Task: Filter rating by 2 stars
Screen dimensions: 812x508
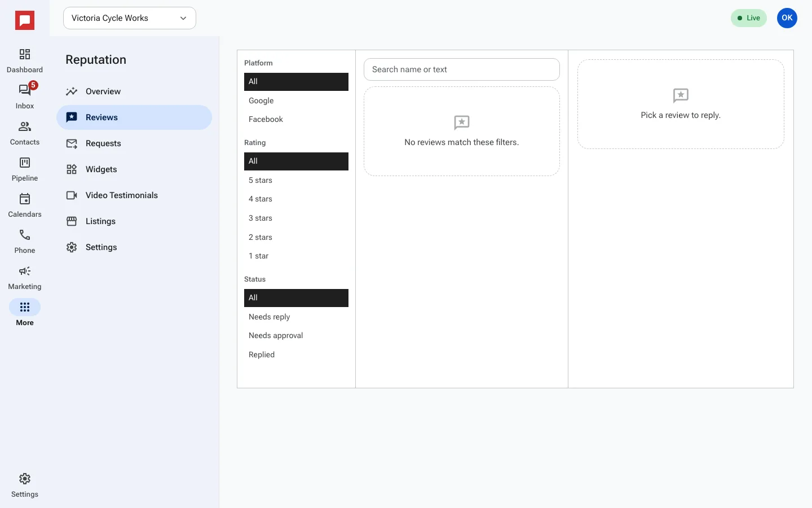Action: coord(296,237)
